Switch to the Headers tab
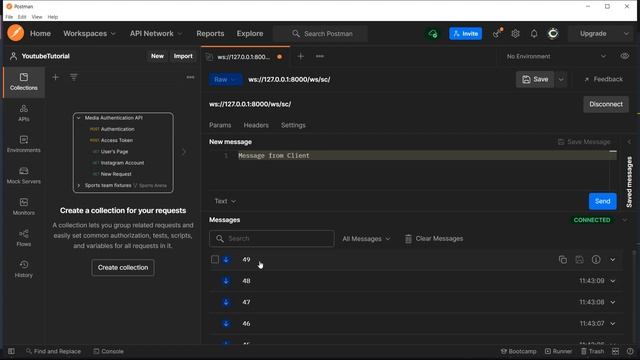Image resolution: width=640 pixels, height=360 pixels. (x=256, y=125)
